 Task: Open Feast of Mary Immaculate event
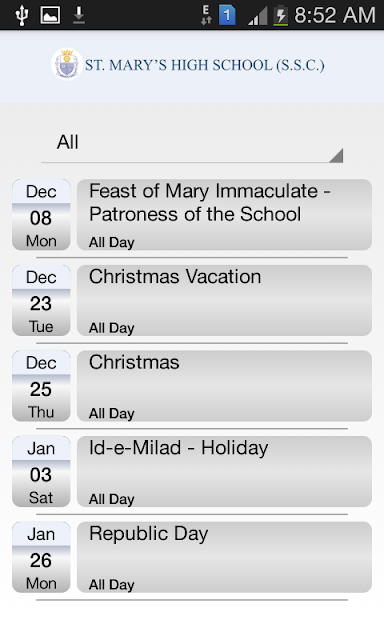click(x=224, y=215)
